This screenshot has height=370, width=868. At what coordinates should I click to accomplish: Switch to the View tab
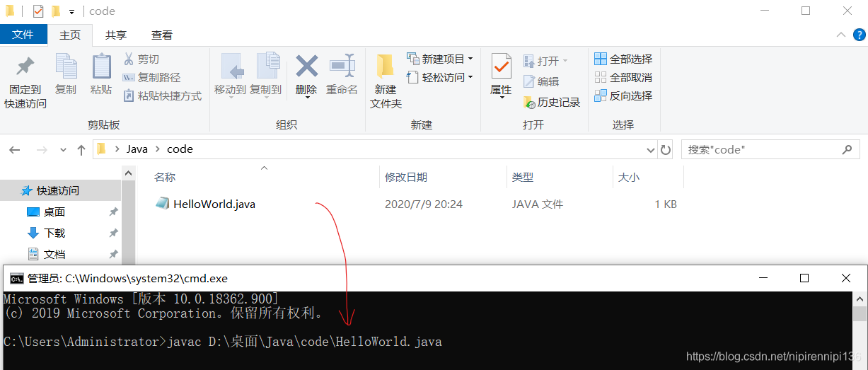coord(162,35)
